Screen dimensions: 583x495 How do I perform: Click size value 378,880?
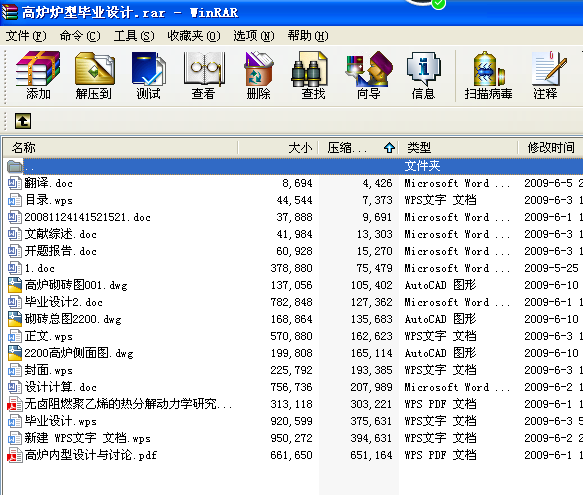(x=292, y=268)
